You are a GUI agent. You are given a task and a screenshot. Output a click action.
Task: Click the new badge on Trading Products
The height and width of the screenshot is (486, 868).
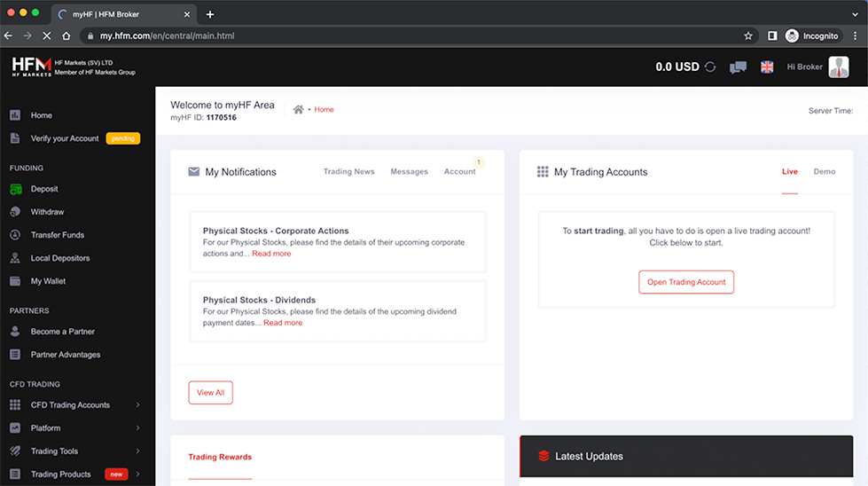click(116, 474)
